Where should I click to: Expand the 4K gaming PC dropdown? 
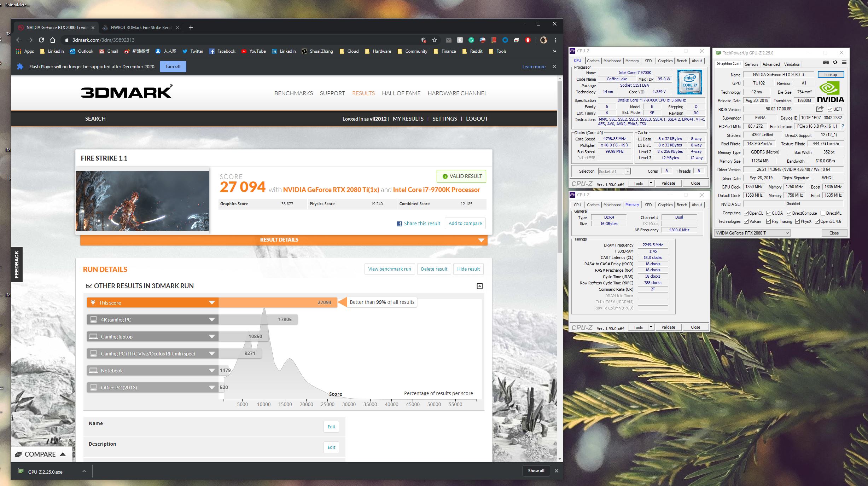pos(212,320)
